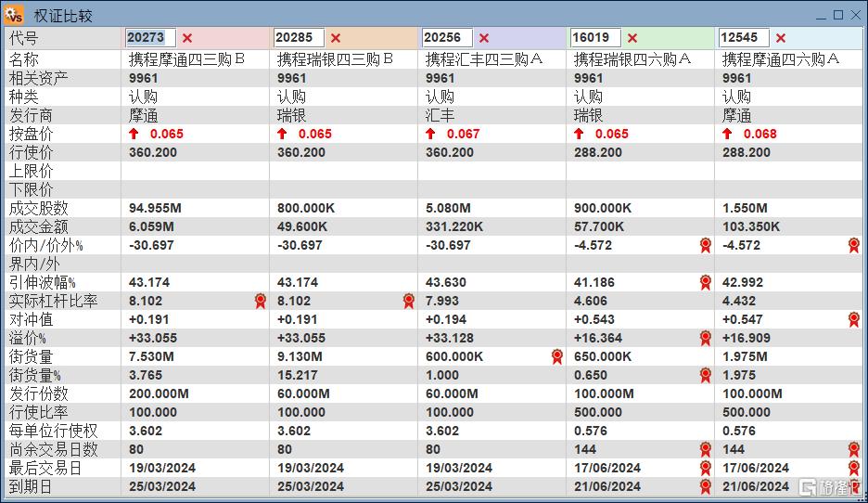Click red up arrow beside 20273 price 0.065
The image size is (868, 503).
134,134
